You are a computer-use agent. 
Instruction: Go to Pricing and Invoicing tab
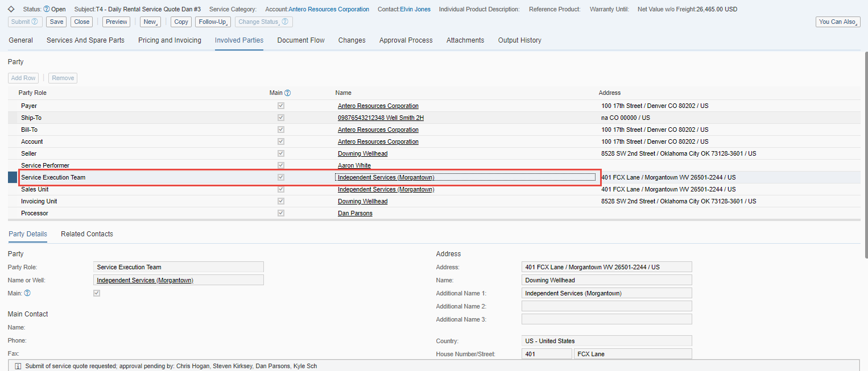click(170, 40)
